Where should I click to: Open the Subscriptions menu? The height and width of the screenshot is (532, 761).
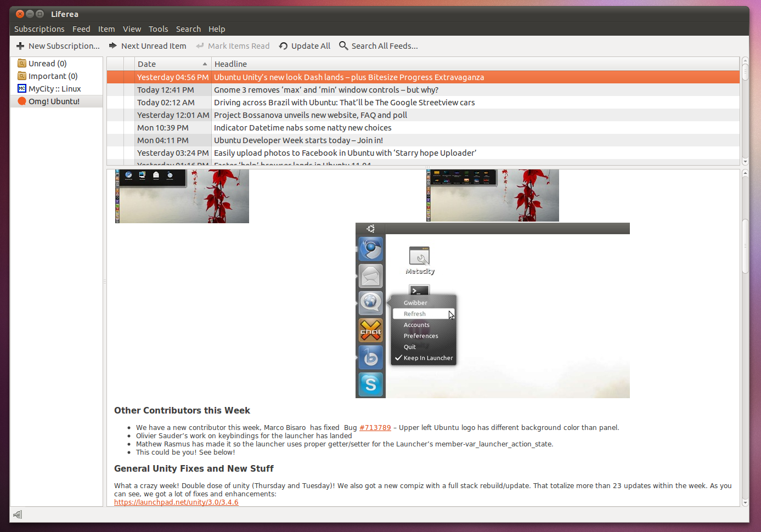40,29
